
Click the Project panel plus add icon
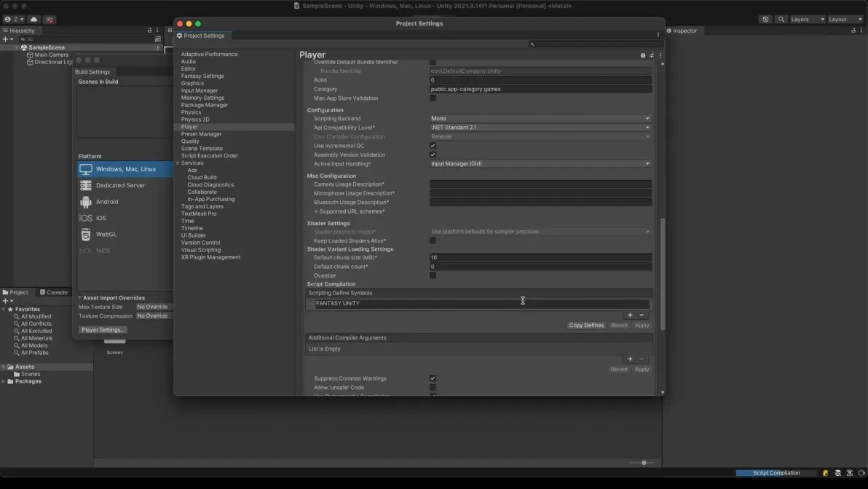(x=7, y=301)
